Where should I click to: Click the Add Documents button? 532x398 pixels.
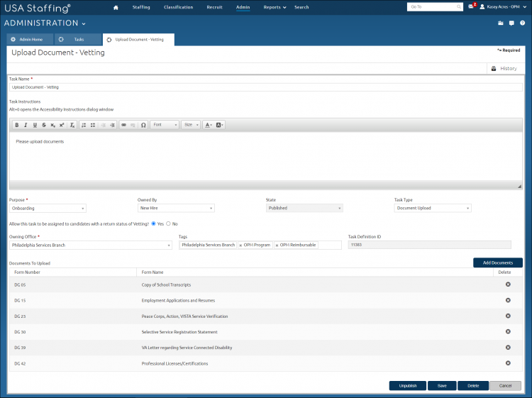[498, 262]
